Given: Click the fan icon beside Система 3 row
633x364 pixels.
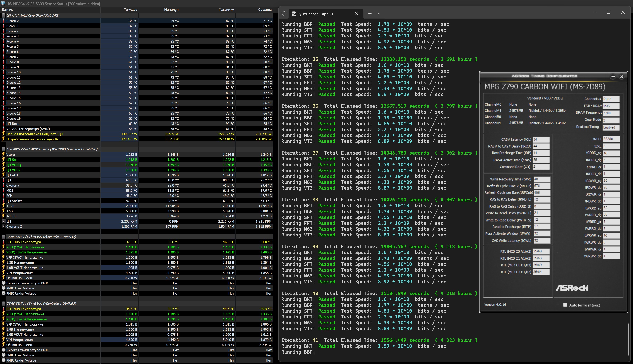Looking at the screenshot, I should pos(3,227).
